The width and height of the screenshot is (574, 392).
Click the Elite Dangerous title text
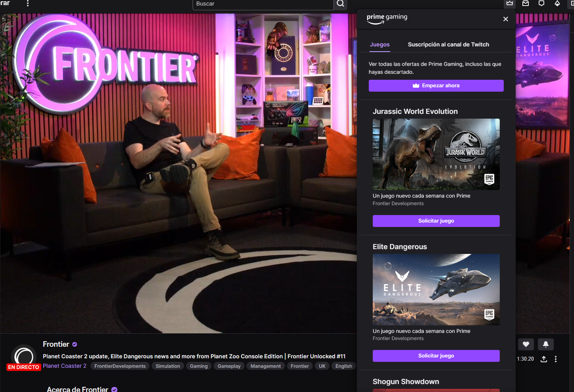400,247
